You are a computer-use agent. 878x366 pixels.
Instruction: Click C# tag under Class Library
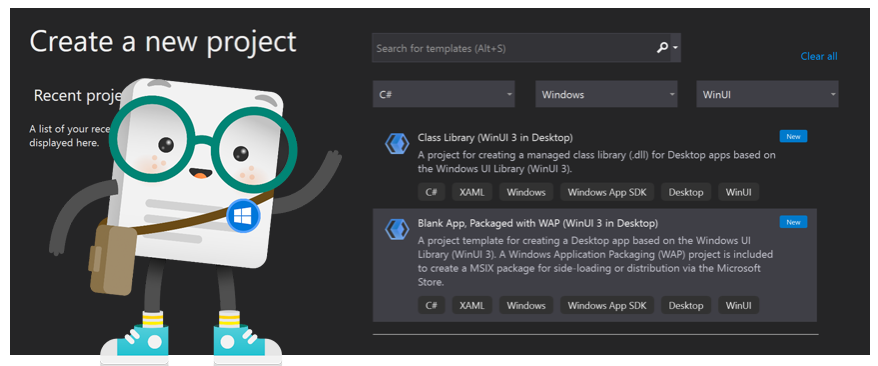[431, 192]
